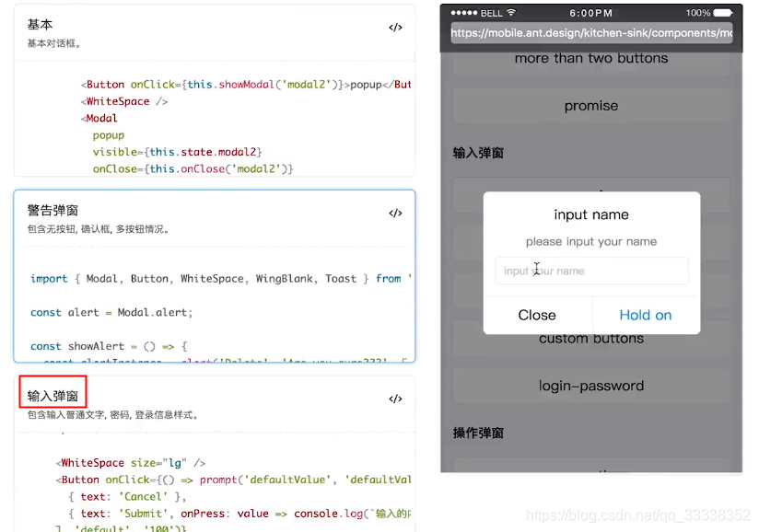Tap the custom buttons demo item
This screenshot has width=759, height=532.
pyautogui.click(x=590, y=338)
